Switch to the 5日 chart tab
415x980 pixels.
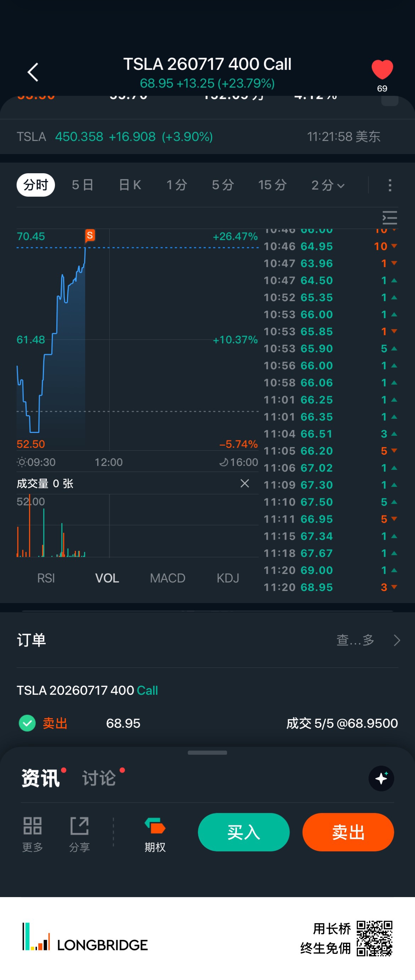click(x=82, y=185)
